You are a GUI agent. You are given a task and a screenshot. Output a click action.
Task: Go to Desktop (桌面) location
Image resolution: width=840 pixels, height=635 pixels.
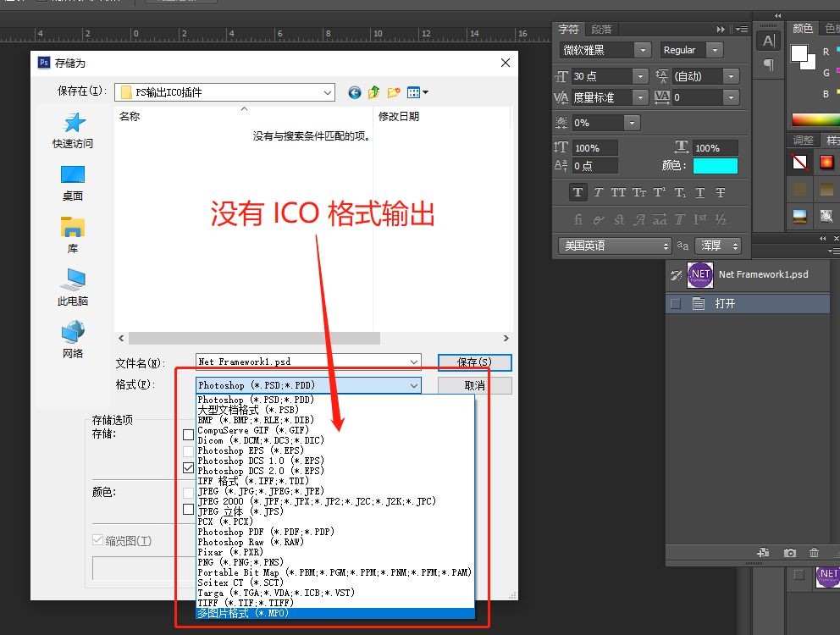(73, 183)
